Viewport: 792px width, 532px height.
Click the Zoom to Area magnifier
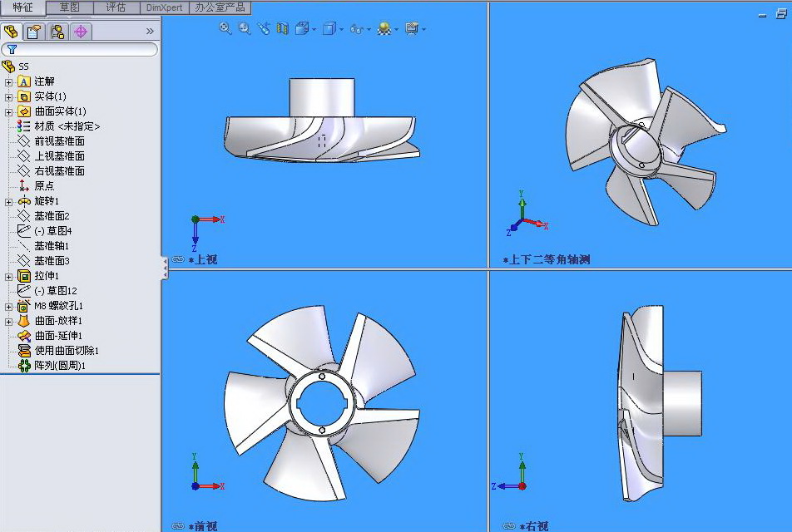245,28
